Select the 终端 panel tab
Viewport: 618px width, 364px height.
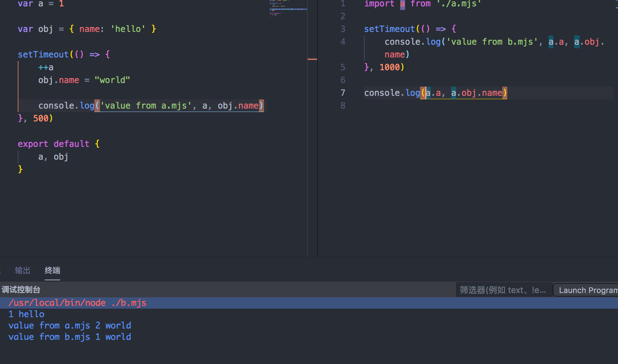(53, 270)
